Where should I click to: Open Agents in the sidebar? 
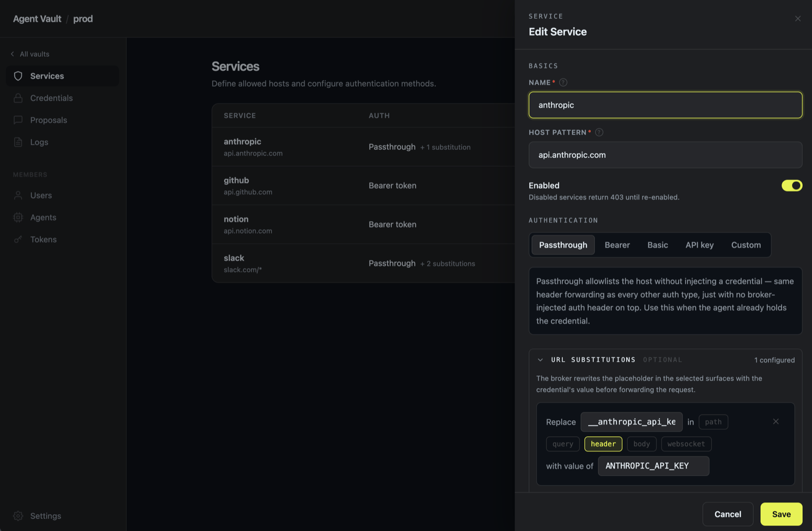[x=62, y=218]
